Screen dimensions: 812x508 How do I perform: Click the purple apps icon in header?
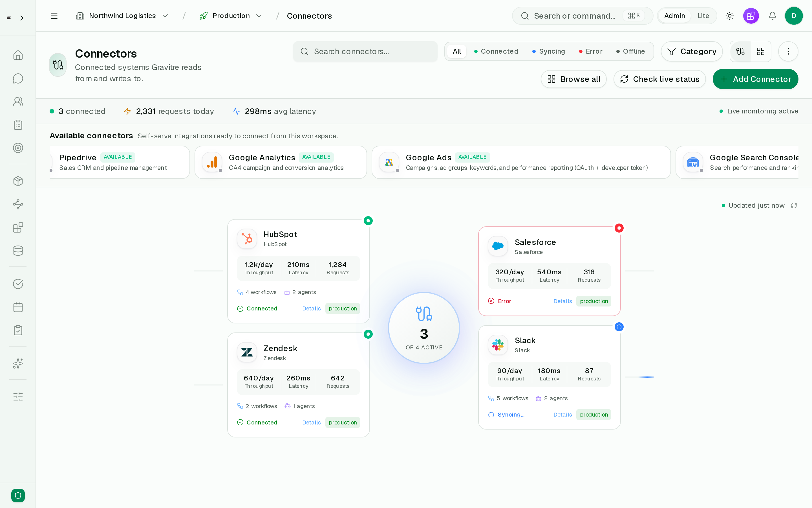tap(751, 16)
